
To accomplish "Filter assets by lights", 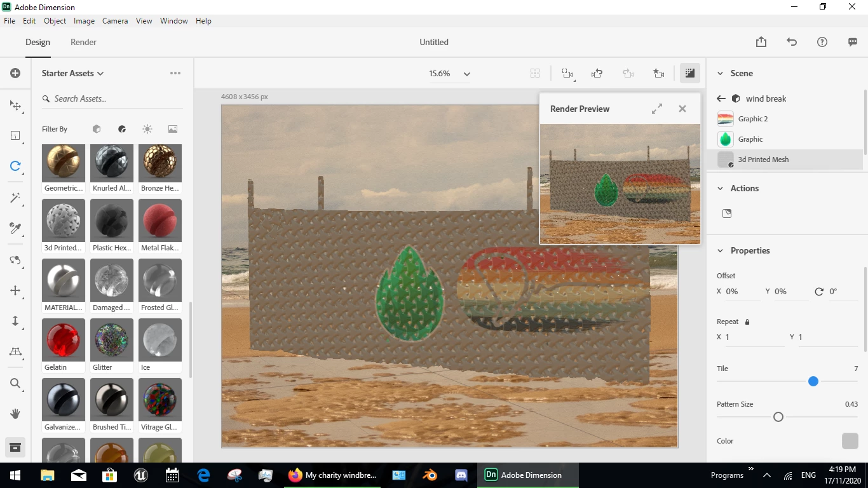I will [147, 129].
